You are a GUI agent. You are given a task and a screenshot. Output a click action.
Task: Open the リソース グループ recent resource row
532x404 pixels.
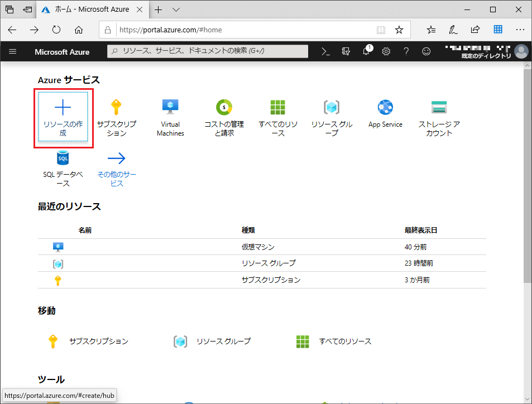(x=262, y=263)
